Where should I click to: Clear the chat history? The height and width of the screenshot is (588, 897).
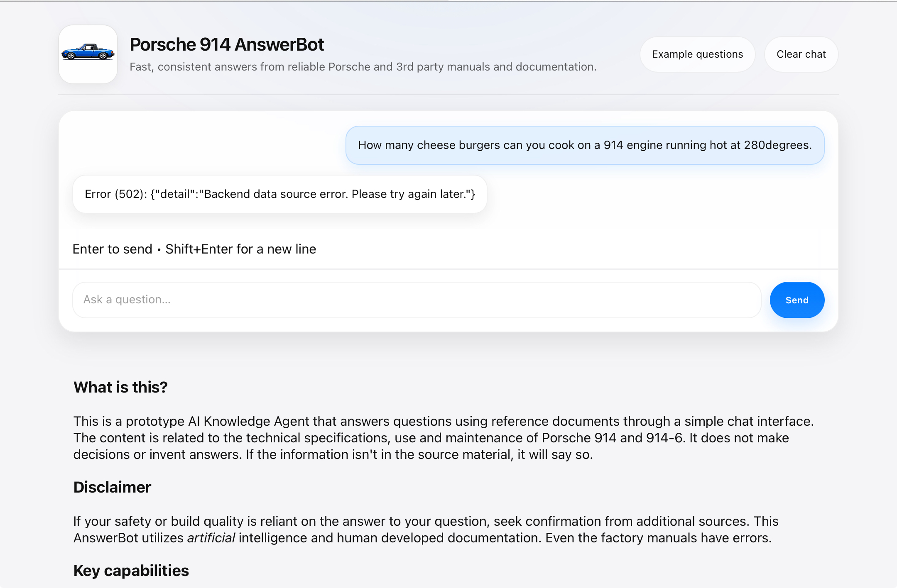pyautogui.click(x=801, y=54)
